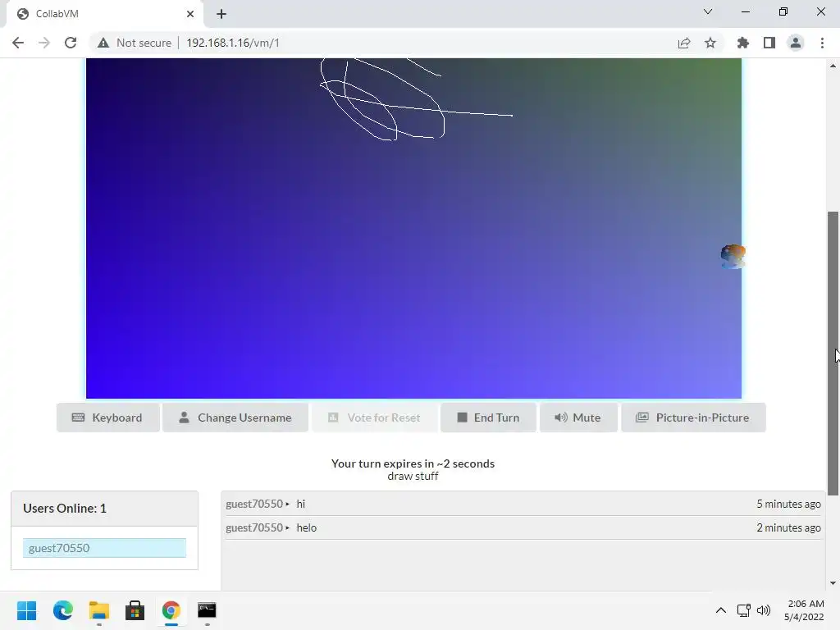Image resolution: width=840 pixels, height=630 pixels.
Task: Close the CollabVM tab
Action: (190, 14)
